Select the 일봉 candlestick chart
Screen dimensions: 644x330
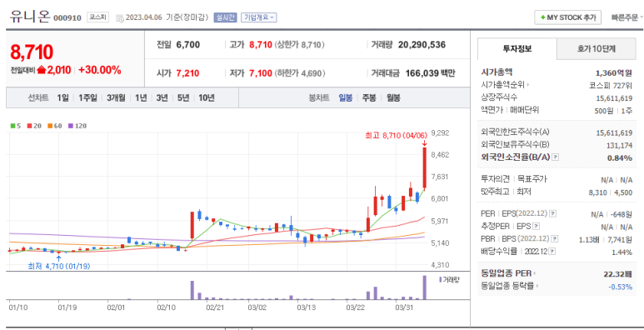tap(346, 97)
